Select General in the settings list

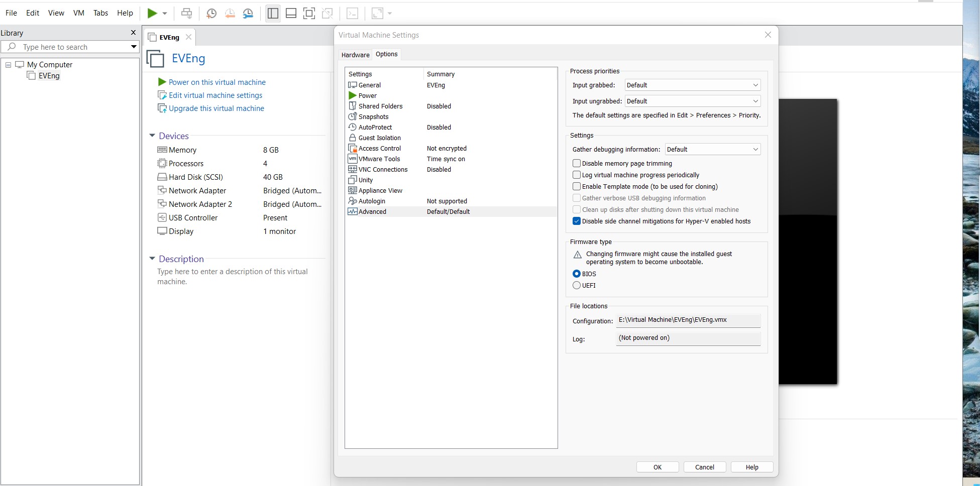pos(451,85)
